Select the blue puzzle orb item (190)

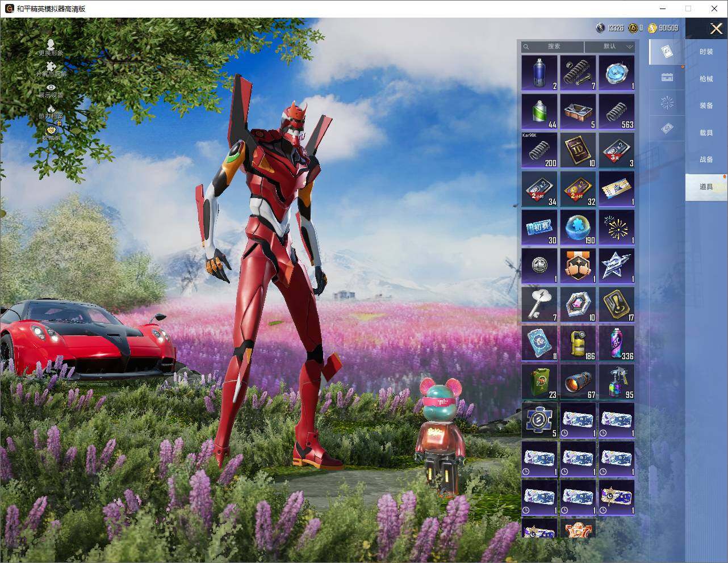pos(578,227)
